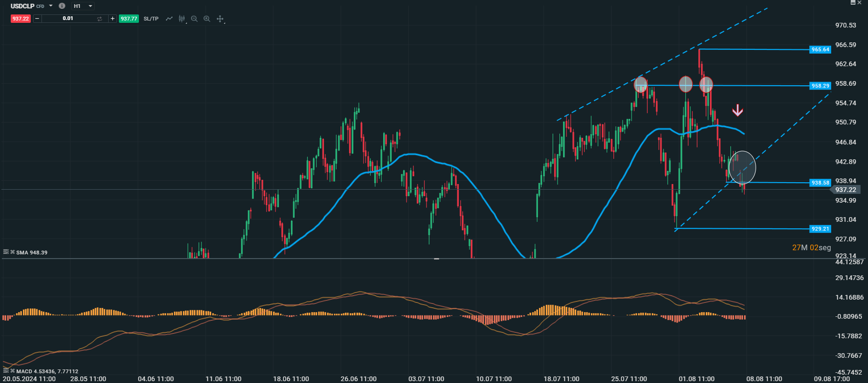Click the 20.05.2024 11:00 date axis label

[x=29, y=379]
